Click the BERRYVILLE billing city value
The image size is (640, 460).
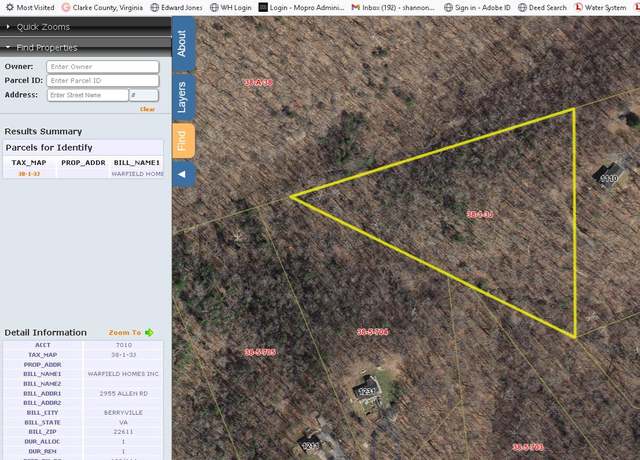[123, 413]
